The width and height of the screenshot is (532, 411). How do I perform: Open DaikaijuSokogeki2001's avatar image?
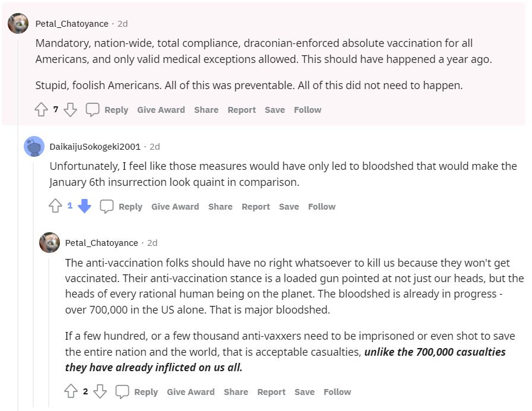pyautogui.click(x=34, y=146)
